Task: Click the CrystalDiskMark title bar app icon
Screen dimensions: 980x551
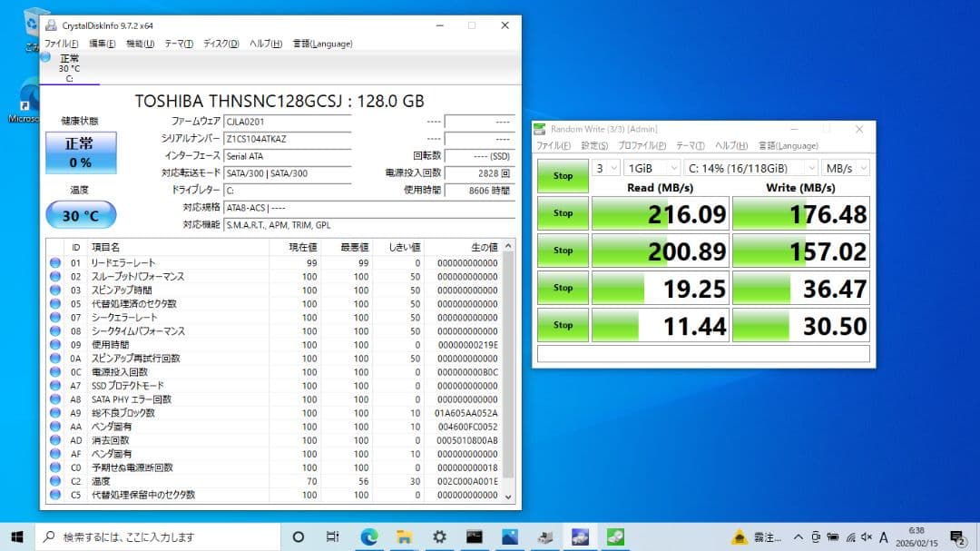Action: click(x=539, y=129)
